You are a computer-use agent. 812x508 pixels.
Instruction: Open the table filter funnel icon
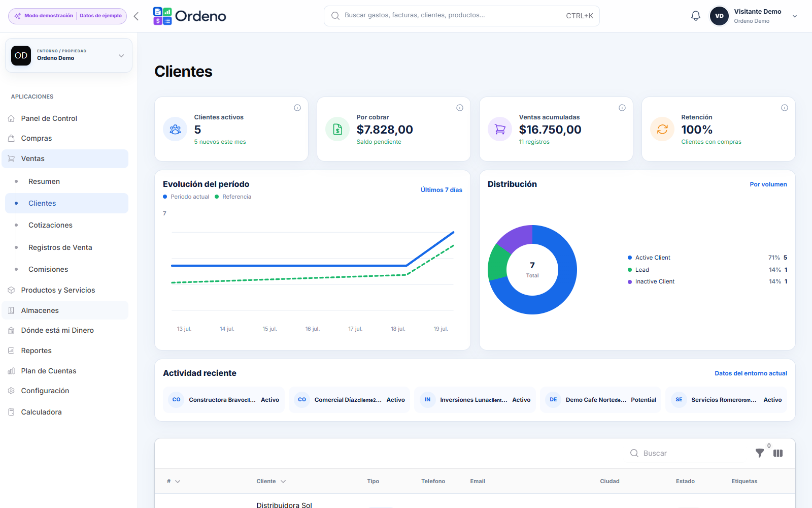coord(759,453)
